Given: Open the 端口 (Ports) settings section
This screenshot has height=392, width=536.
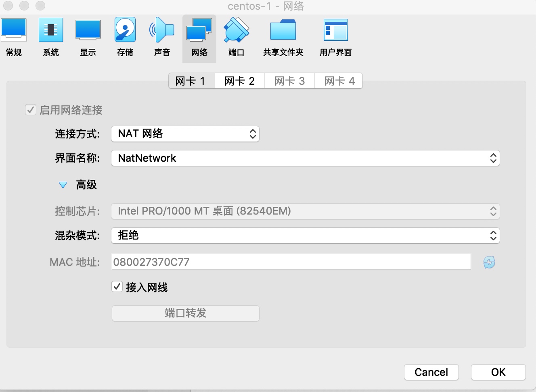Looking at the screenshot, I should [x=237, y=37].
